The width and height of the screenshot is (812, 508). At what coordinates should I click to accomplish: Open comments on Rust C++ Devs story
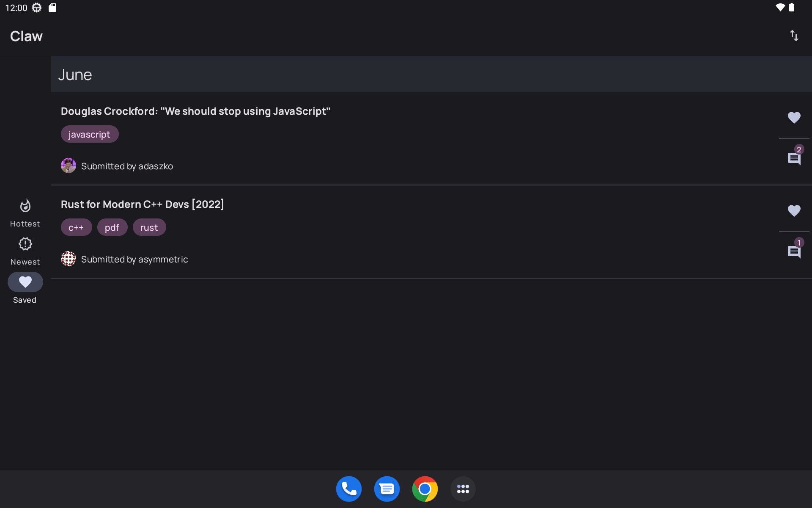tap(794, 252)
